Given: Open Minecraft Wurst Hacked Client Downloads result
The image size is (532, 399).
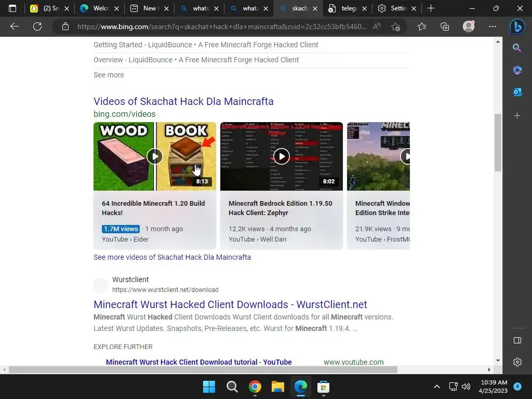Looking at the screenshot, I should coord(230,304).
